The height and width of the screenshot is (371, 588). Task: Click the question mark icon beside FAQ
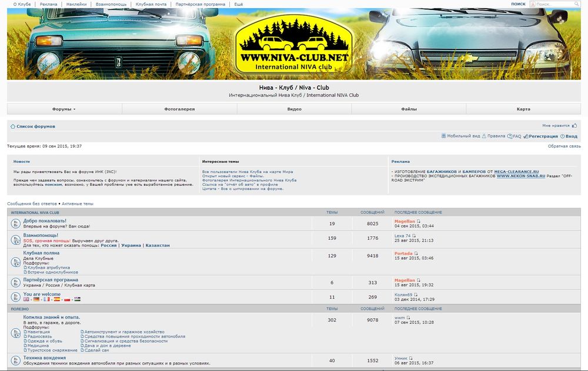tap(510, 136)
